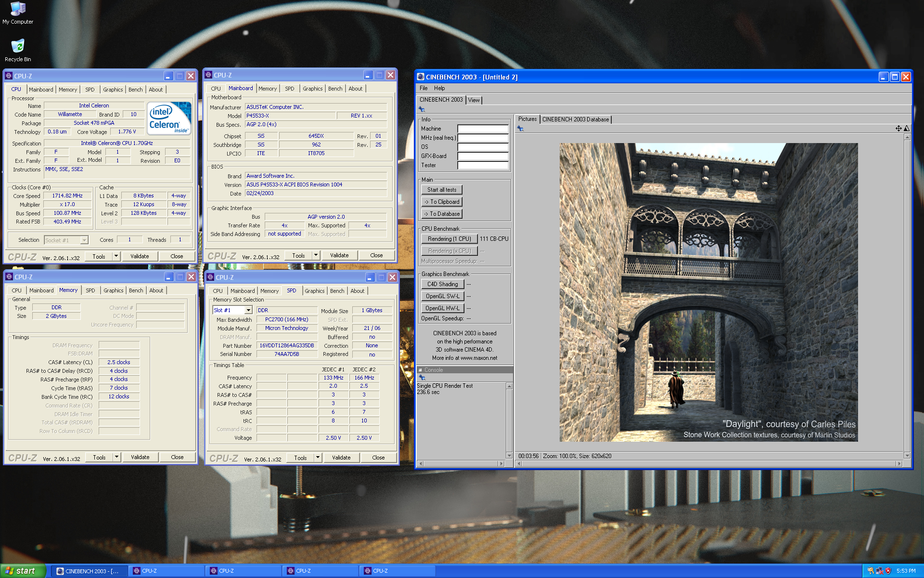The width and height of the screenshot is (924, 578).
Task: Open the Windows start button
Action: (x=23, y=571)
